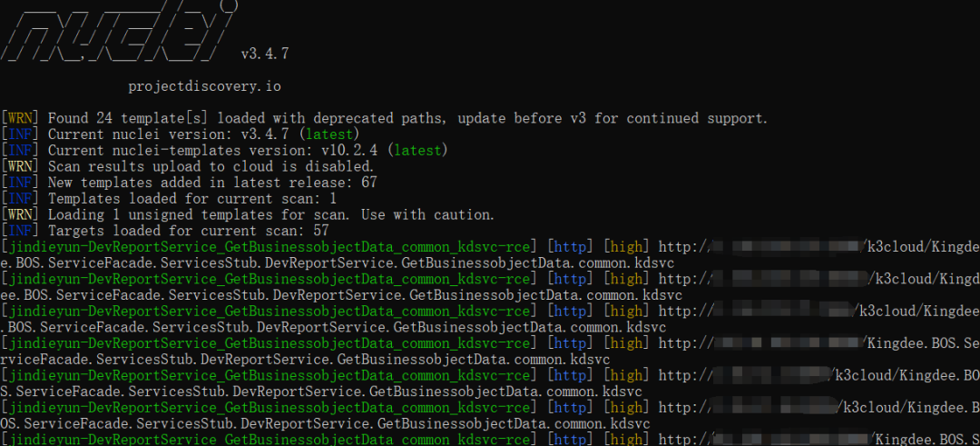Click the wrapped line starting 'e.BOS.ServiceFacade'
Image resolution: width=980 pixels, height=446 pixels.
pyautogui.click(x=338, y=263)
